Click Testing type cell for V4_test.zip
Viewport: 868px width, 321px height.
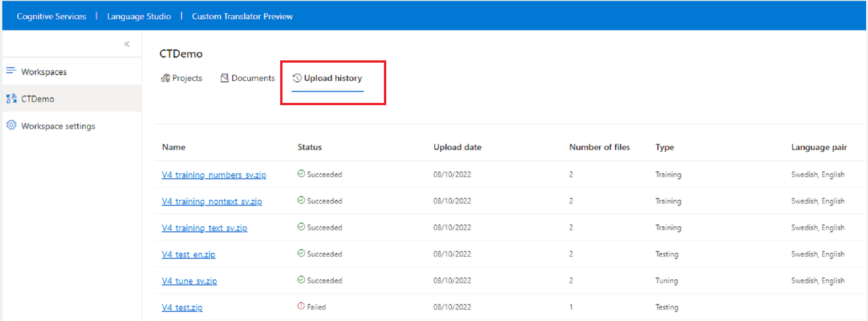coord(667,307)
